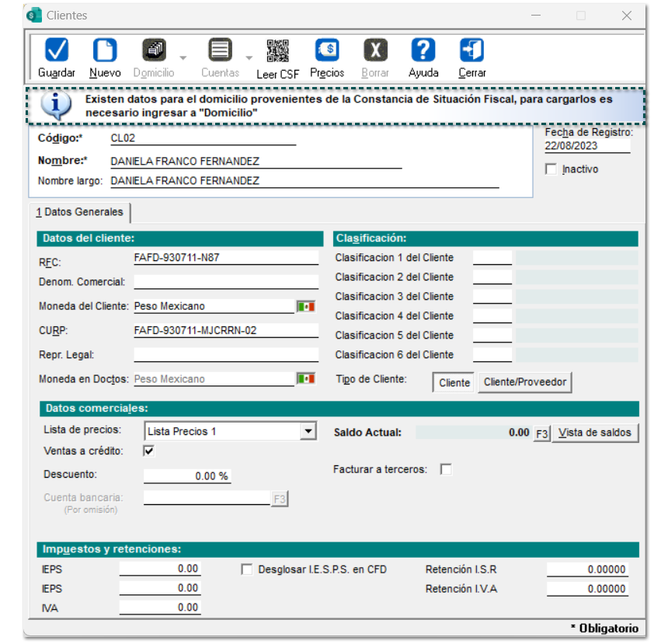Click the Repr. Legal field
This screenshot has width=654, height=644.
click(x=226, y=354)
